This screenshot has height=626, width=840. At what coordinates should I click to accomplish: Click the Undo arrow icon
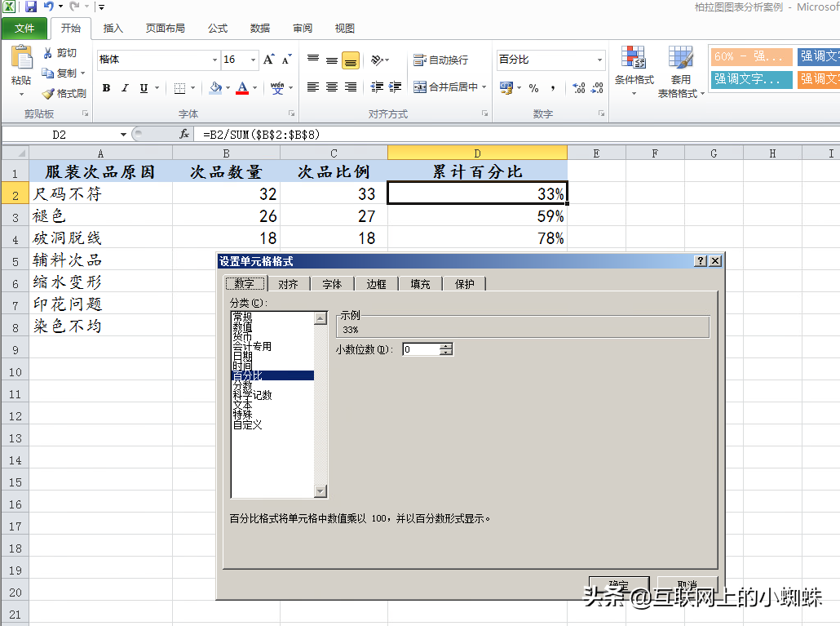48,7
